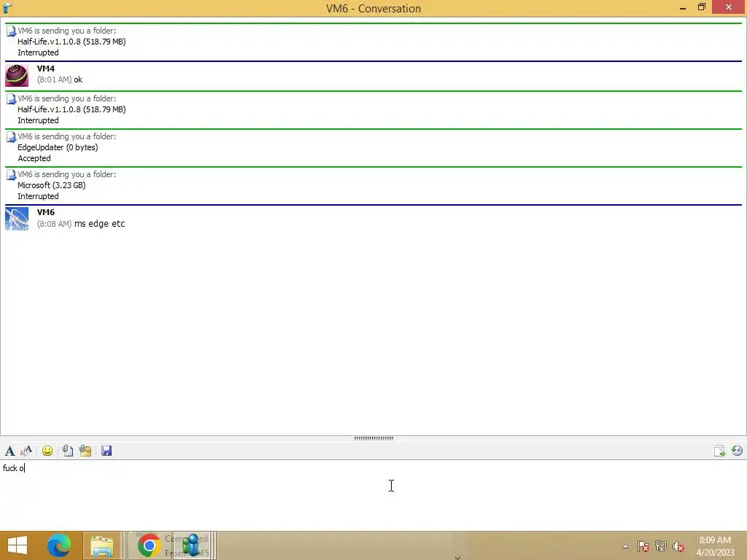Click the VM4 sender name
Image resolution: width=747 pixels, height=560 pixels.
pyautogui.click(x=46, y=69)
